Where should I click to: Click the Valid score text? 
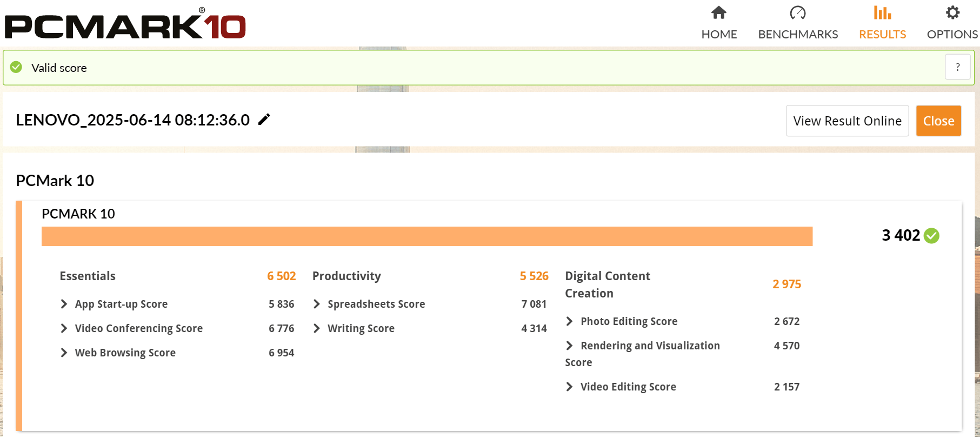[59, 68]
